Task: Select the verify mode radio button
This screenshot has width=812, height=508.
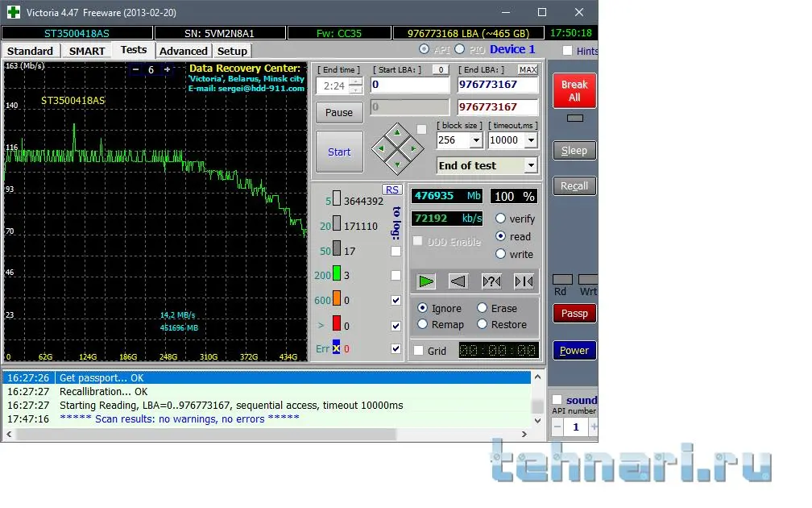Action: [500, 219]
